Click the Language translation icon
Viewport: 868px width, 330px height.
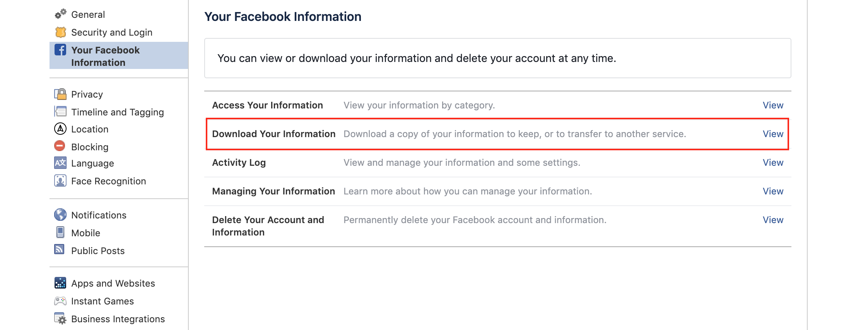tap(60, 163)
